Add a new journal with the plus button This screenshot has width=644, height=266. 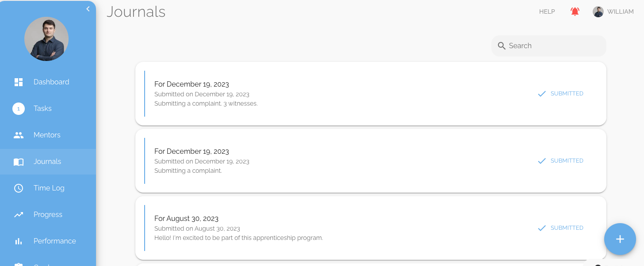(x=620, y=239)
